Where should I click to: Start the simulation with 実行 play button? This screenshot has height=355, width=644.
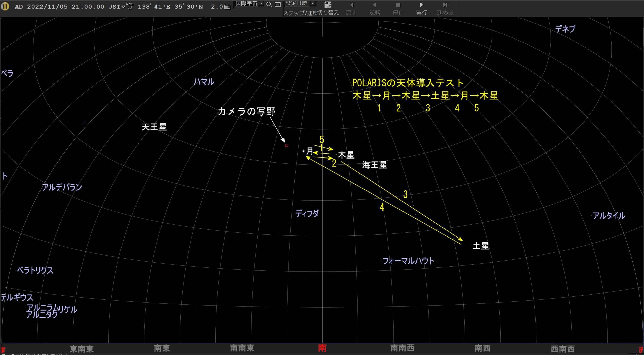421,8
